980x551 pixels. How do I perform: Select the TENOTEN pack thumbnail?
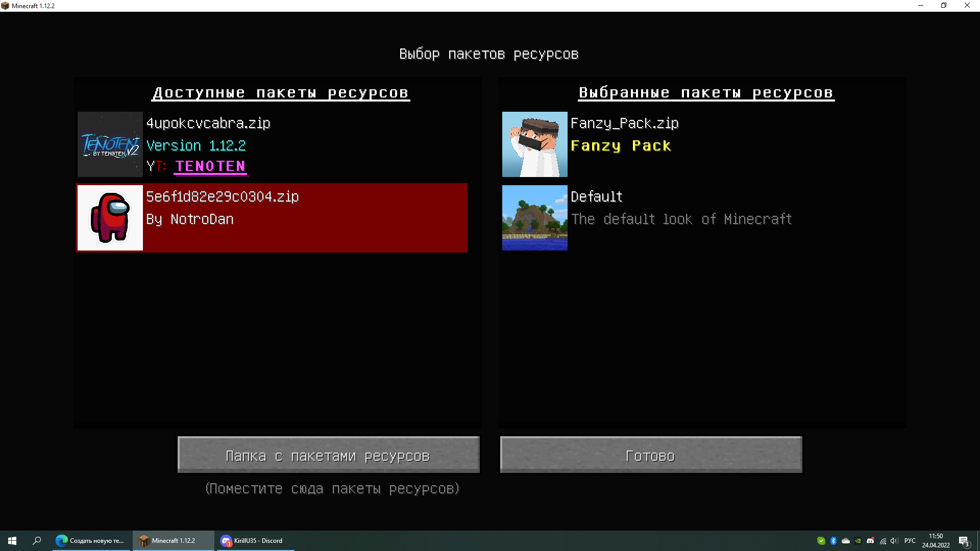click(x=110, y=144)
